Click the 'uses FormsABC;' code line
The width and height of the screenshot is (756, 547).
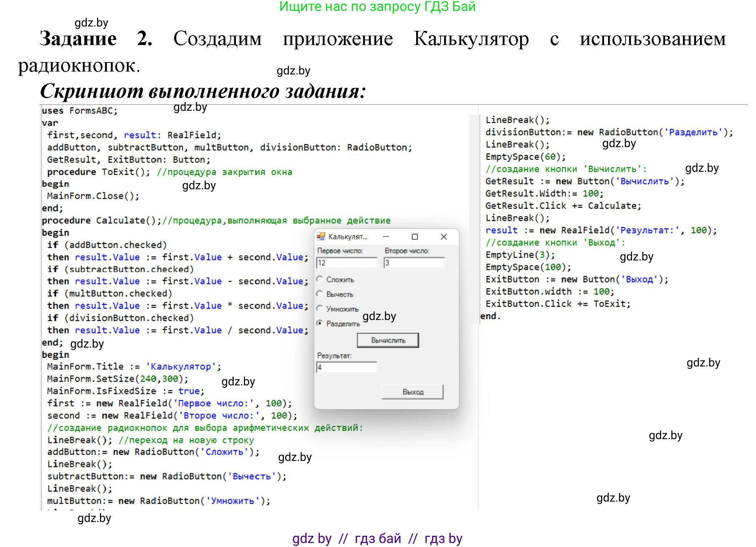(80, 111)
